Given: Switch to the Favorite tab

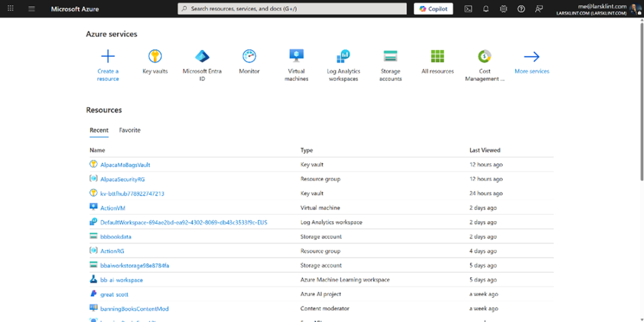Looking at the screenshot, I should point(129,130).
